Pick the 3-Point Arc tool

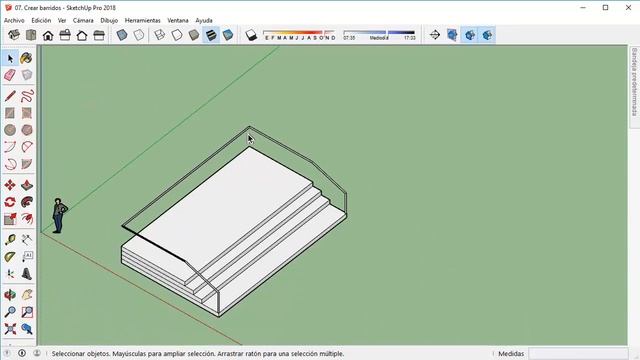10,164
